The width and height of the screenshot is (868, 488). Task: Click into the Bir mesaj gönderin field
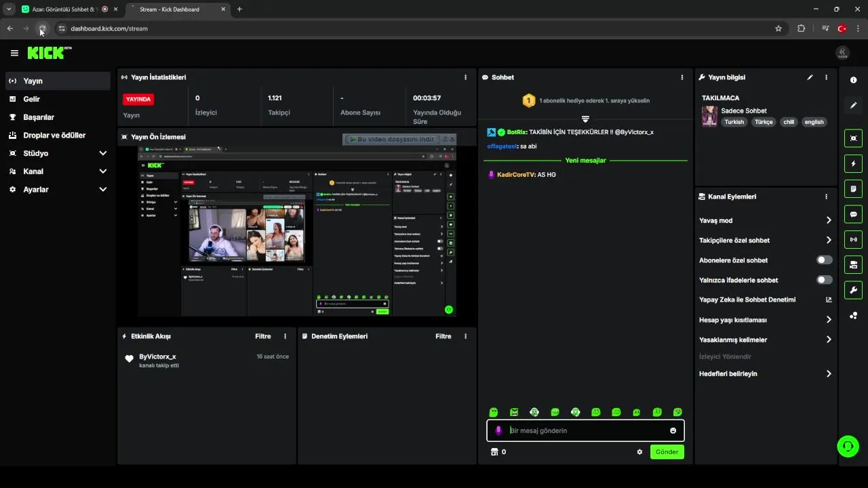click(x=585, y=430)
